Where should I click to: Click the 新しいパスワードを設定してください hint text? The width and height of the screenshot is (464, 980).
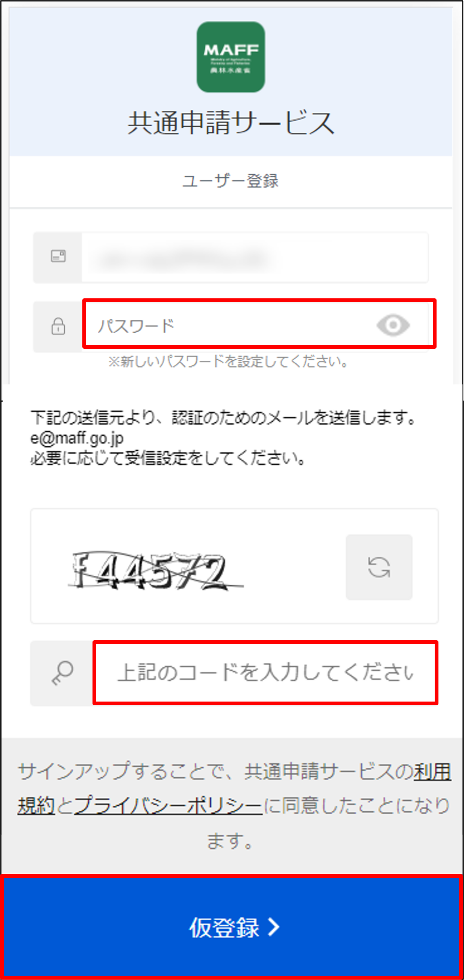click(228, 361)
